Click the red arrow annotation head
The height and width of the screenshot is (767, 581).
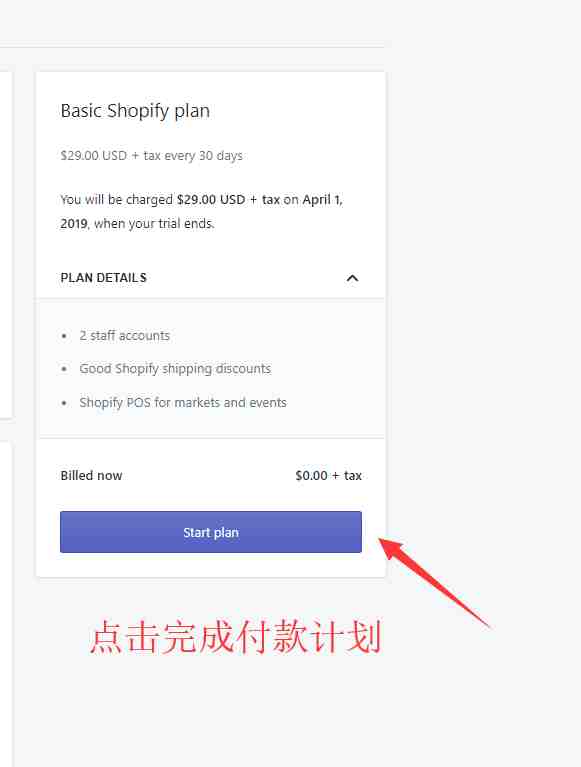pos(392,547)
